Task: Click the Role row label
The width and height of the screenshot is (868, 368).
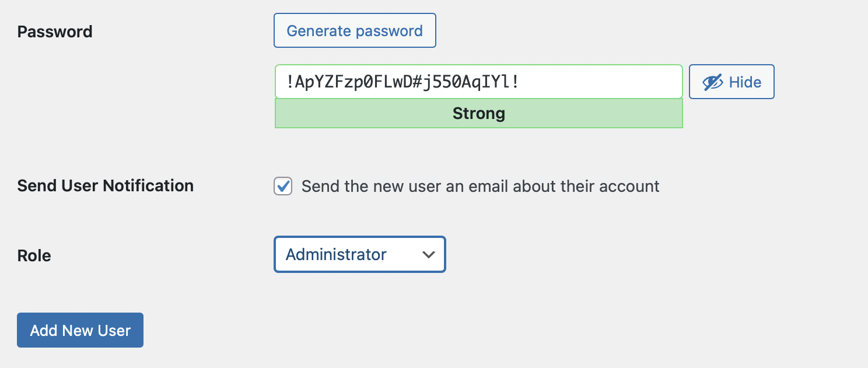Action: pyautogui.click(x=34, y=255)
